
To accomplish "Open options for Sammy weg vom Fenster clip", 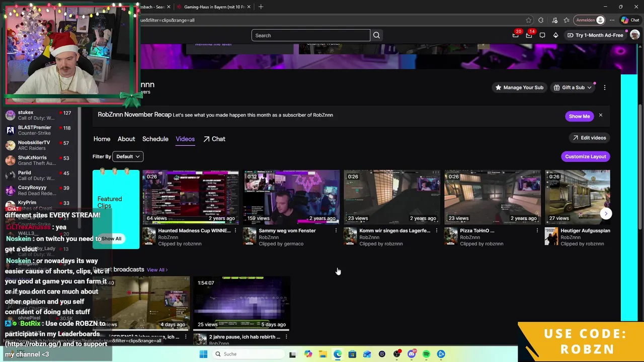I will click(336, 231).
